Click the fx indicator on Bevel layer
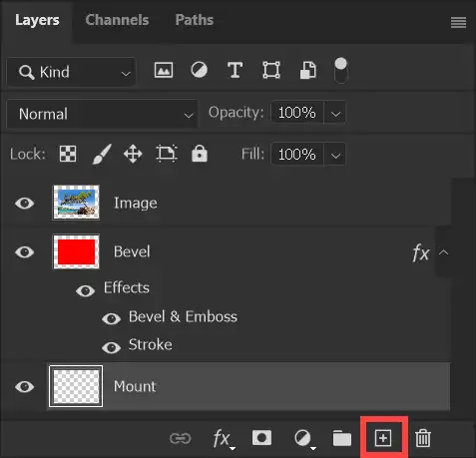 (x=420, y=253)
